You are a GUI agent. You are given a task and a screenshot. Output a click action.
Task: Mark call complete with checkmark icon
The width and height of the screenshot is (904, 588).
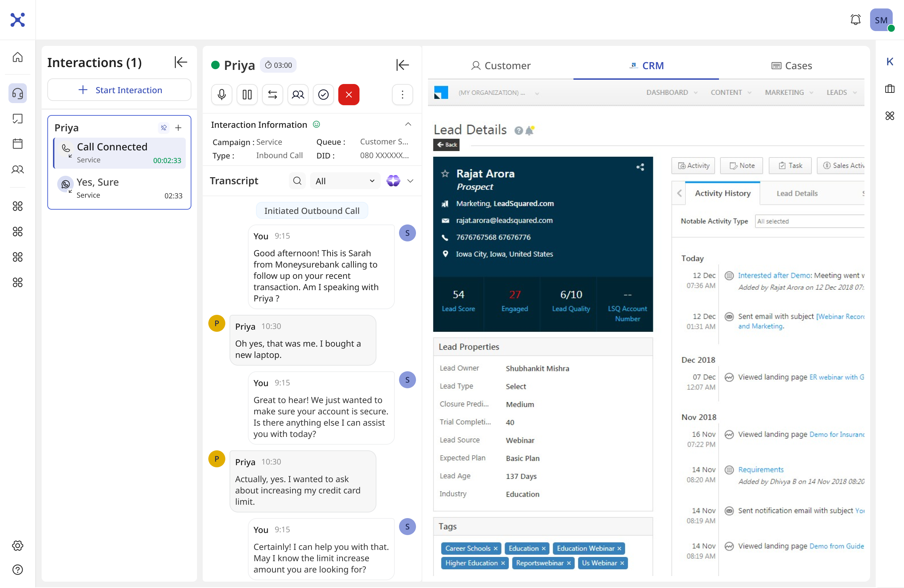coord(323,95)
